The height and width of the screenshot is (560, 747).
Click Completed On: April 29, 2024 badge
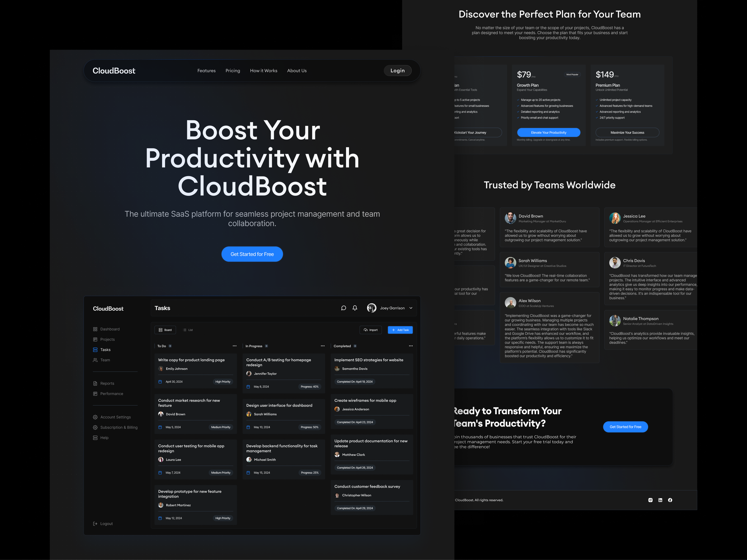[355, 508]
